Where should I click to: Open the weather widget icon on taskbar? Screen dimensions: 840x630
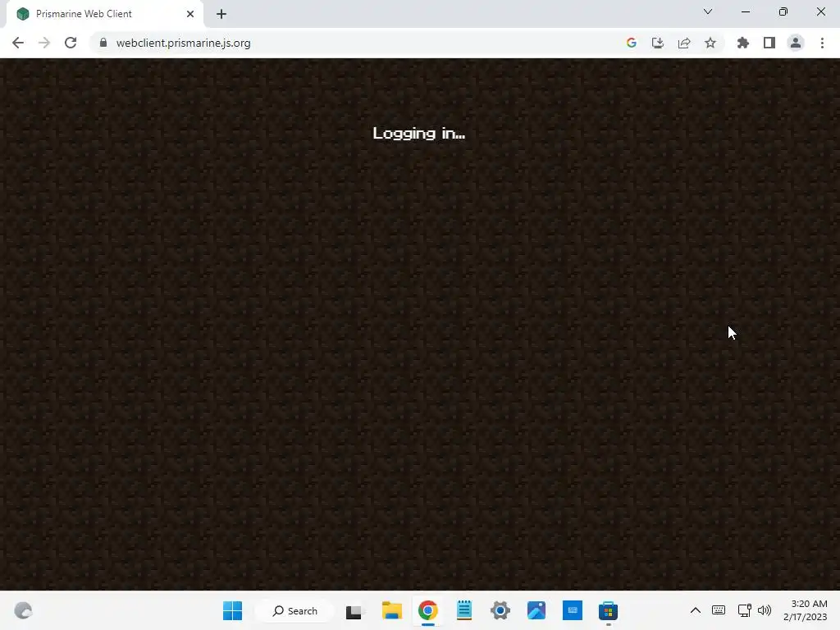click(x=23, y=610)
